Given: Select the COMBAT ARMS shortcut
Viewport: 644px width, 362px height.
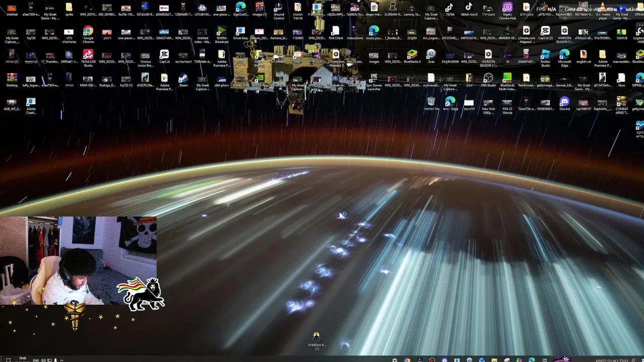Looking at the screenshot, I should (622, 106).
